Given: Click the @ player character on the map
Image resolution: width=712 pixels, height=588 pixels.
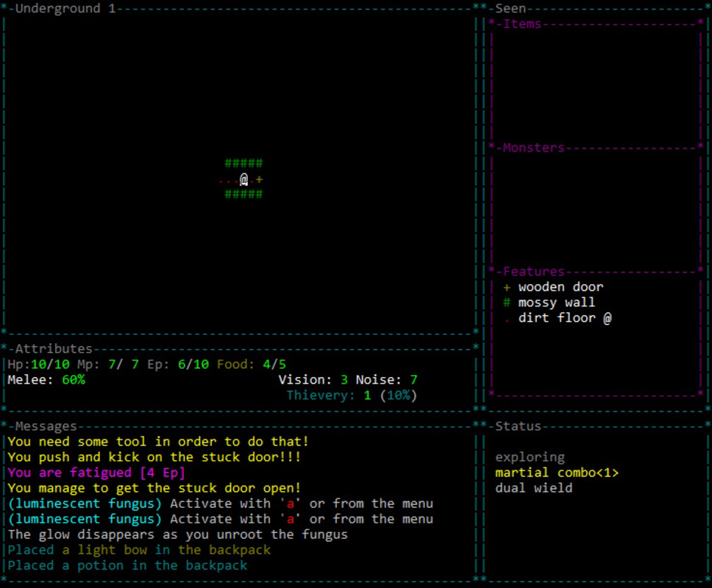Looking at the screenshot, I should tap(244, 179).
